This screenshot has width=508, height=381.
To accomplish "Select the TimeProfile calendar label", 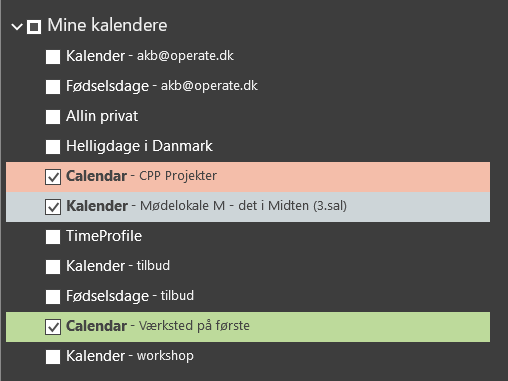I will 104,236.
